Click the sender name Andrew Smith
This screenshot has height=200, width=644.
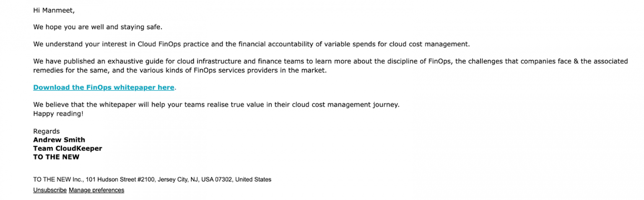coord(59,140)
